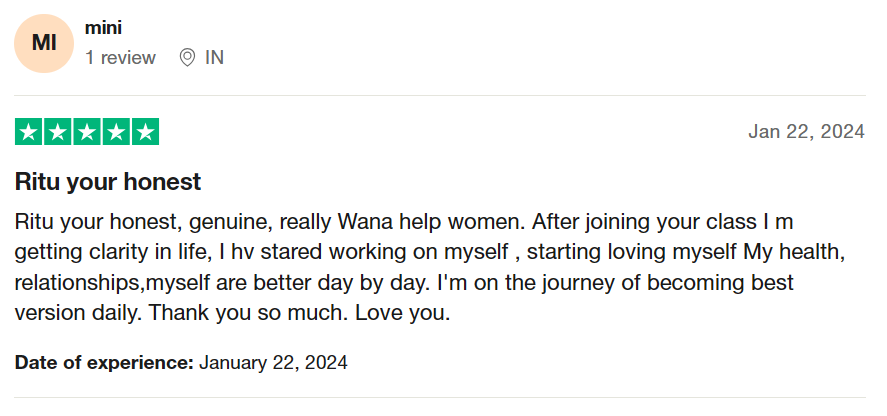Click review line starting 'getting clarity in life'
Screen dimensions: 887x416
[429, 252]
